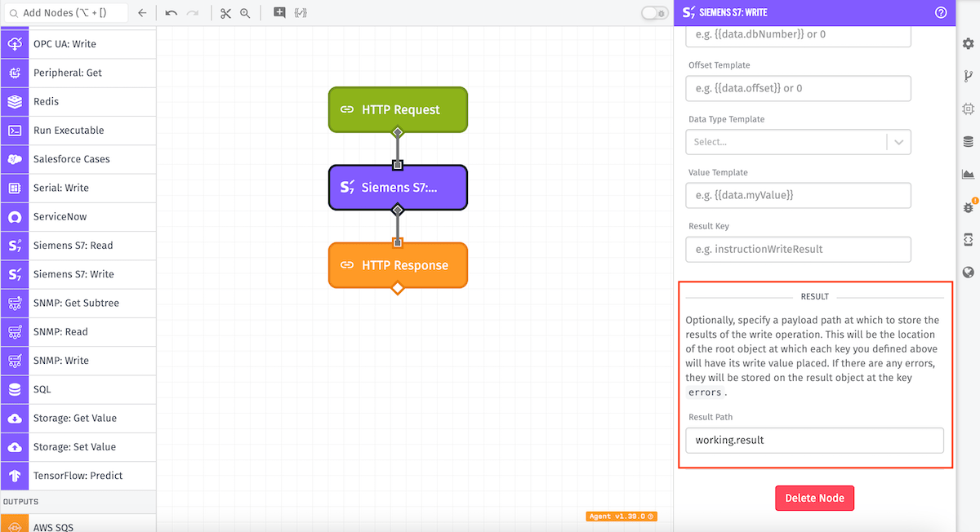980x532 pixels.
Task: Delete the Siemens S7 node
Action: pyautogui.click(x=814, y=498)
